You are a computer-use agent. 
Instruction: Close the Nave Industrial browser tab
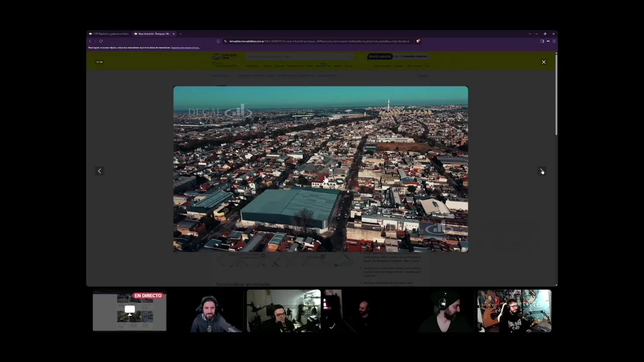pos(174,34)
